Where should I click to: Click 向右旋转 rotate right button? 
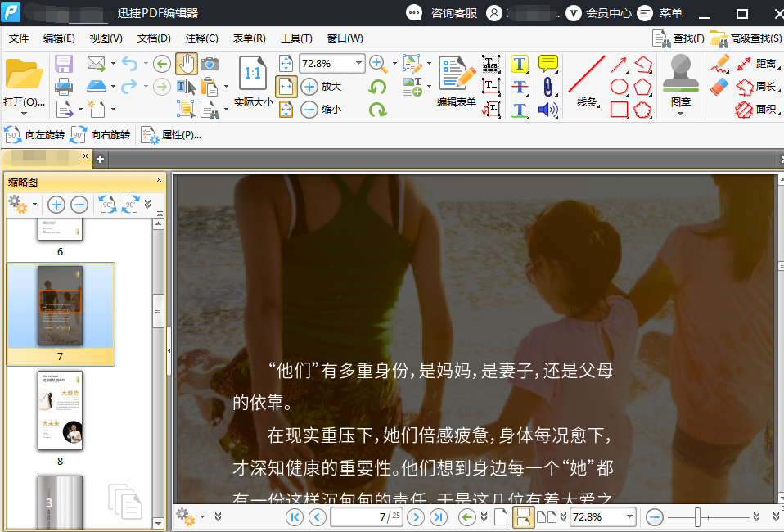[x=100, y=135]
